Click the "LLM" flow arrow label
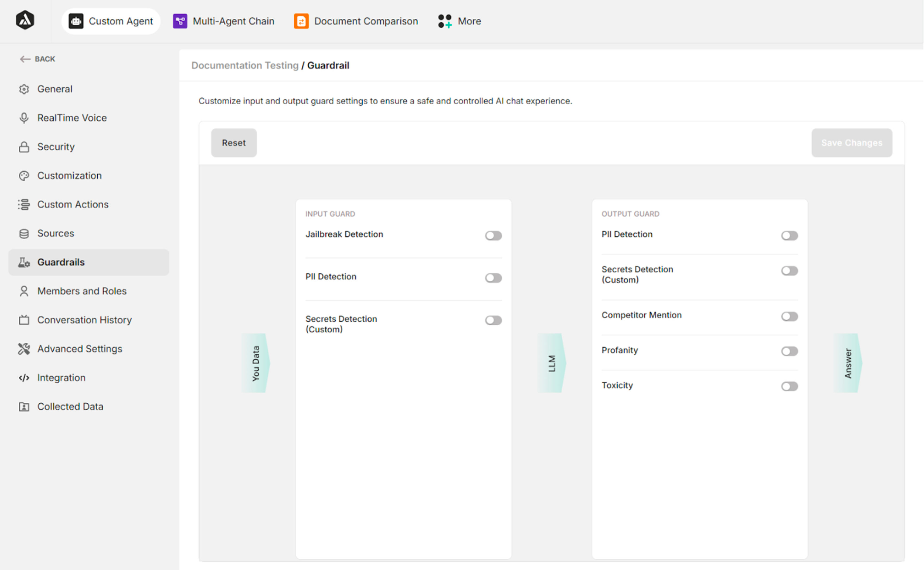924x570 pixels. coord(552,363)
